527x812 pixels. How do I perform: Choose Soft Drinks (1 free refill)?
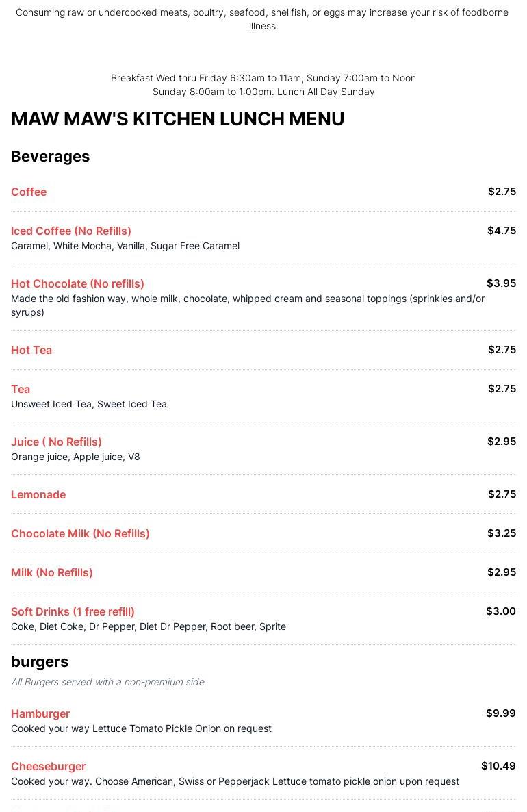click(x=73, y=611)
